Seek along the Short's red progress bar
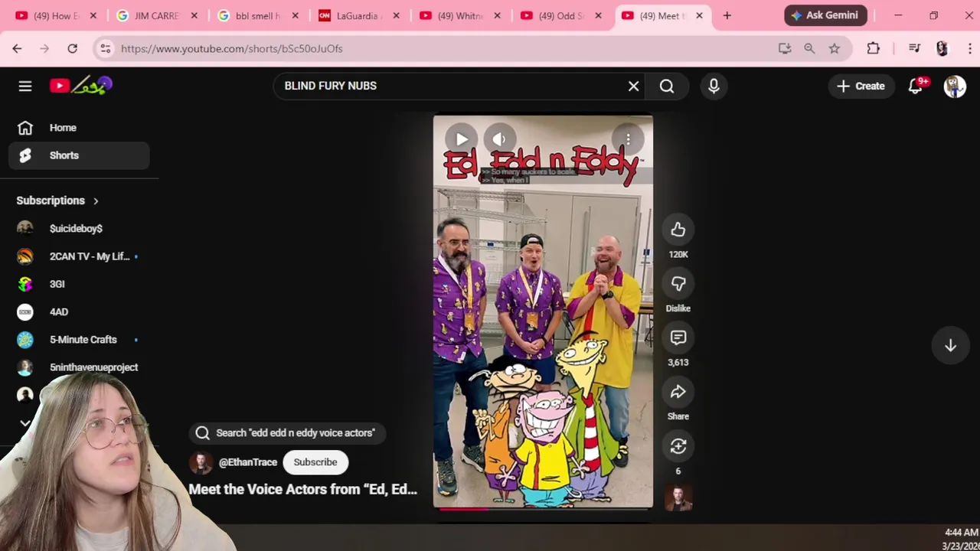Screen dimensions: 980x551 pyautogui.click(x=543, y=507)
